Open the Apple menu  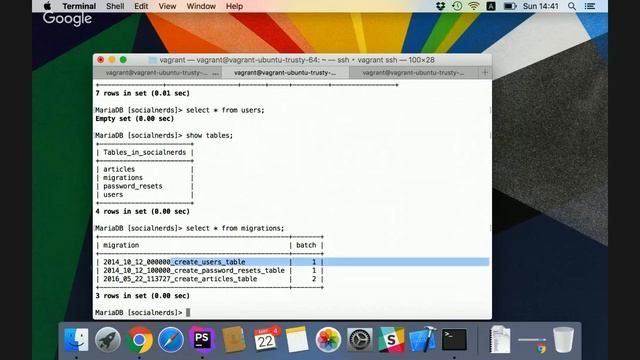[47, 6]
